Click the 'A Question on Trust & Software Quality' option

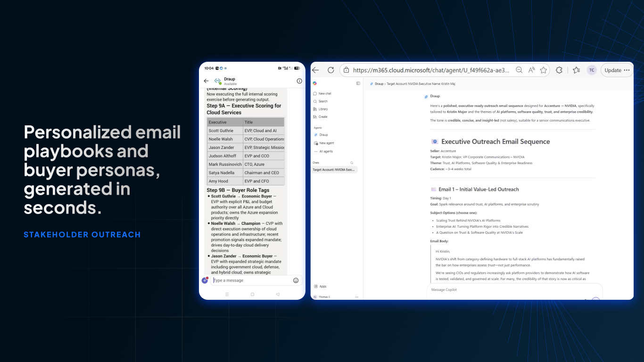[479, 232]
